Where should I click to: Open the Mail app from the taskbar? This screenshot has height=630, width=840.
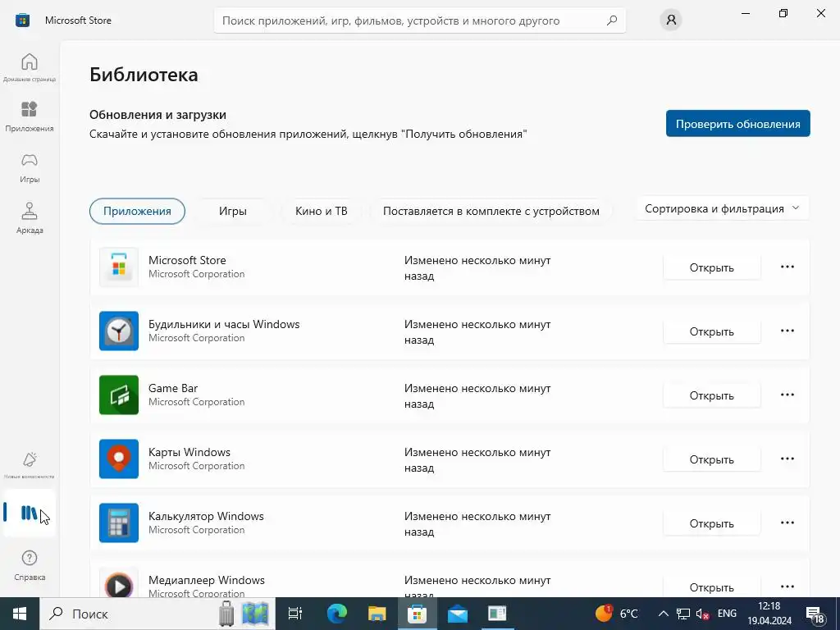pos(458,614)
